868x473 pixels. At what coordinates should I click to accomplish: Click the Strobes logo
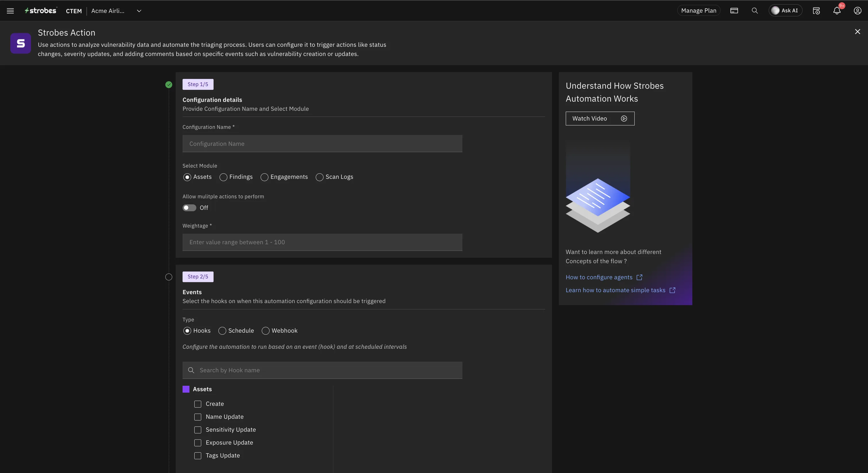point(40,10)
